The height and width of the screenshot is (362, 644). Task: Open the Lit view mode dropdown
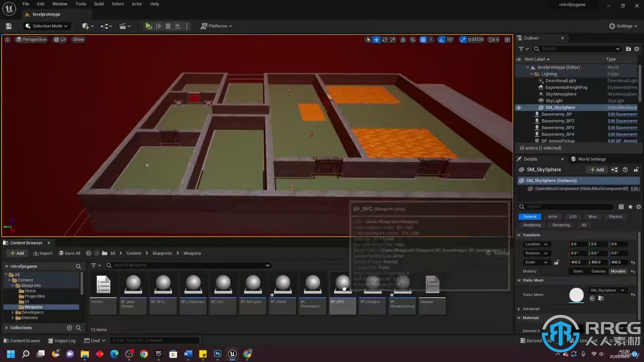(60, 39)
